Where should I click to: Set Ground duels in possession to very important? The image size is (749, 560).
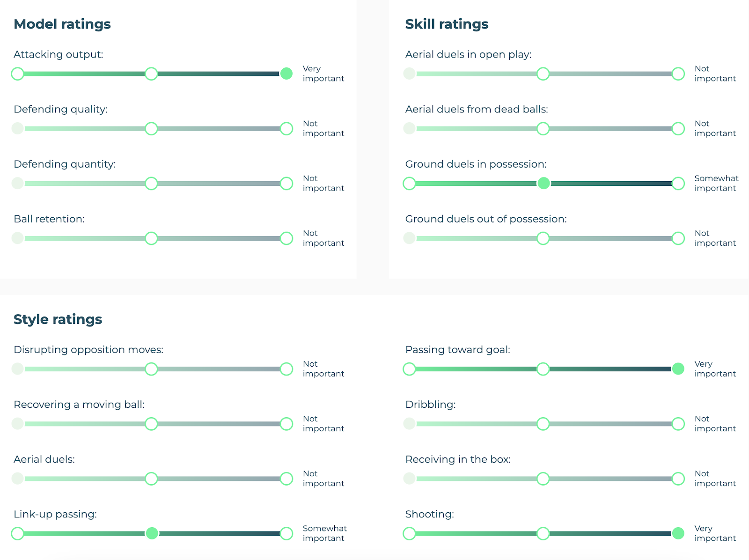[678, 183]
